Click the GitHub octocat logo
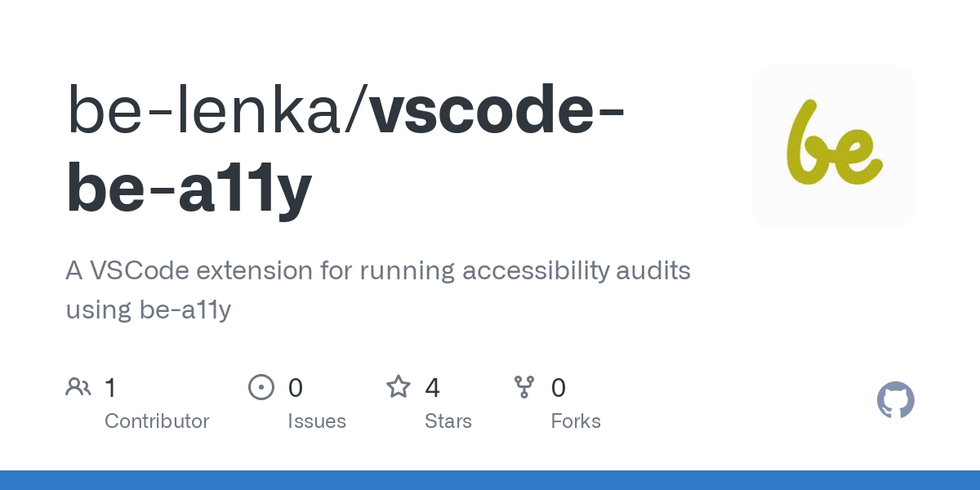The height and width of the screenshot is (490, 980). [896, 400]
